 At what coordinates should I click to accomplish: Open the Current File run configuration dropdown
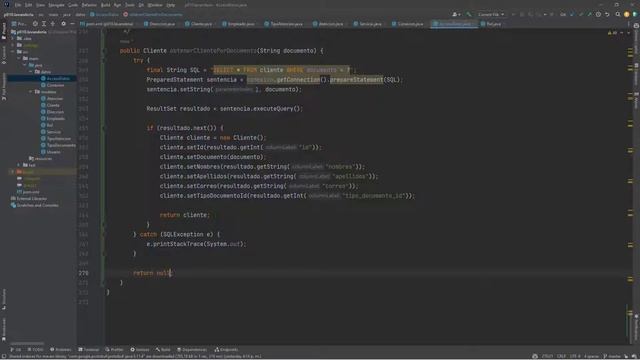click(491, 14)
